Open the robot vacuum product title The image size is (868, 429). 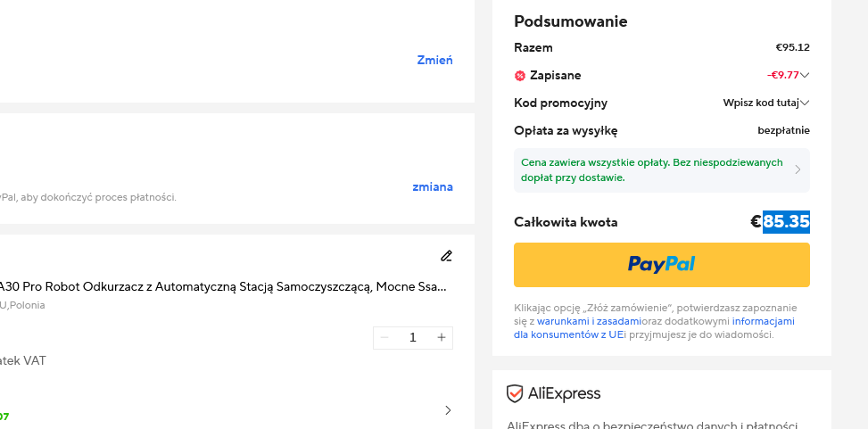[x=223, y=286]
